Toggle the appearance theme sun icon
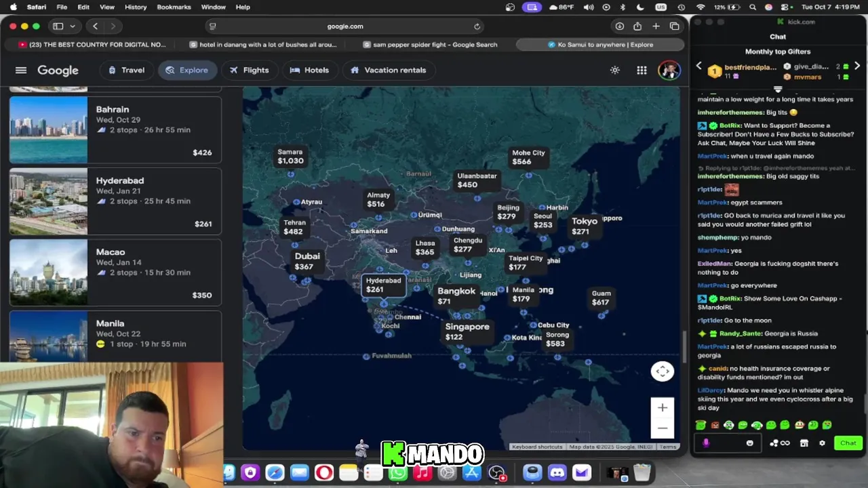868x488 pixels. pos(614,70)
